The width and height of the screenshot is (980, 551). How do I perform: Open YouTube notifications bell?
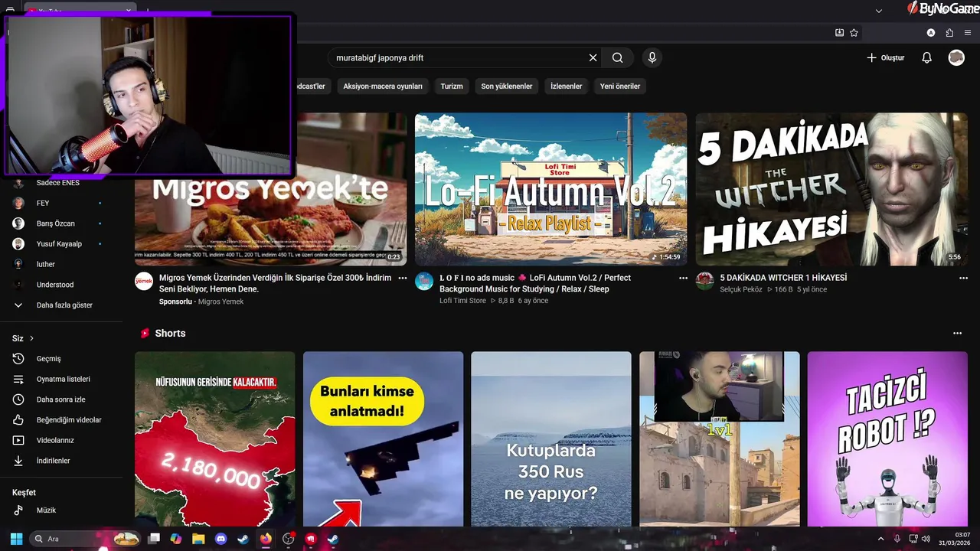coord(926,57)
